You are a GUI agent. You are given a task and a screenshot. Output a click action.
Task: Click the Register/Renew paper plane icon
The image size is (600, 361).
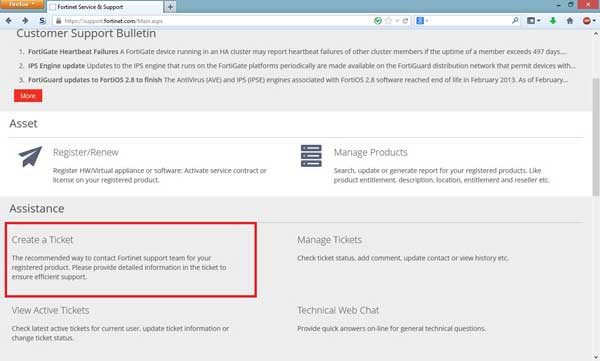[x=30, y=156]
